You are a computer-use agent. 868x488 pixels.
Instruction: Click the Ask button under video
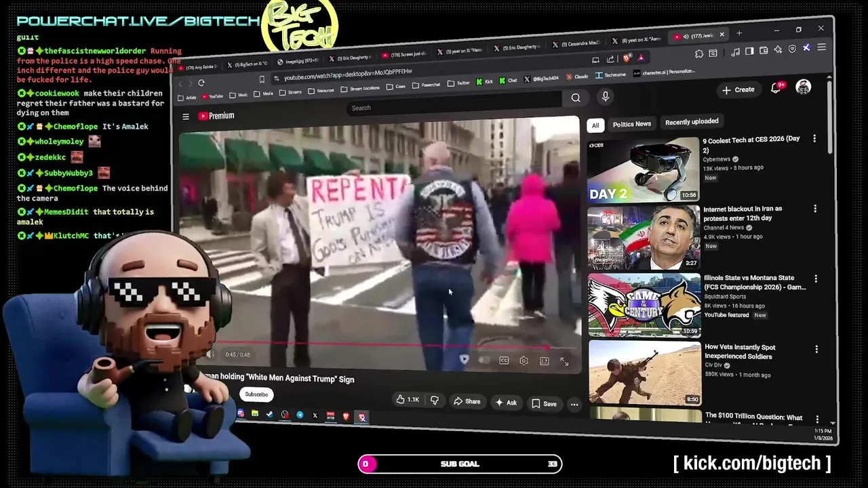point(506,403)
